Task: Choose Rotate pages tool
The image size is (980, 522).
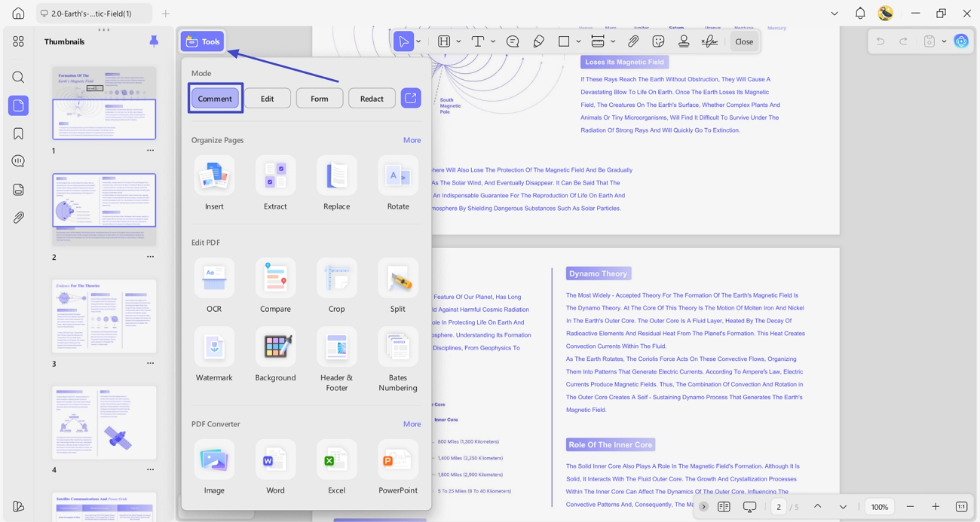Action: [x=398, y=183]
